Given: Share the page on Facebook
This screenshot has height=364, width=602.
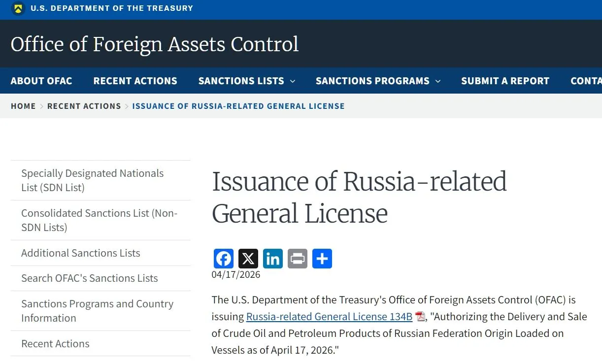Looking at the screenshot, I should tap(223, 258).
